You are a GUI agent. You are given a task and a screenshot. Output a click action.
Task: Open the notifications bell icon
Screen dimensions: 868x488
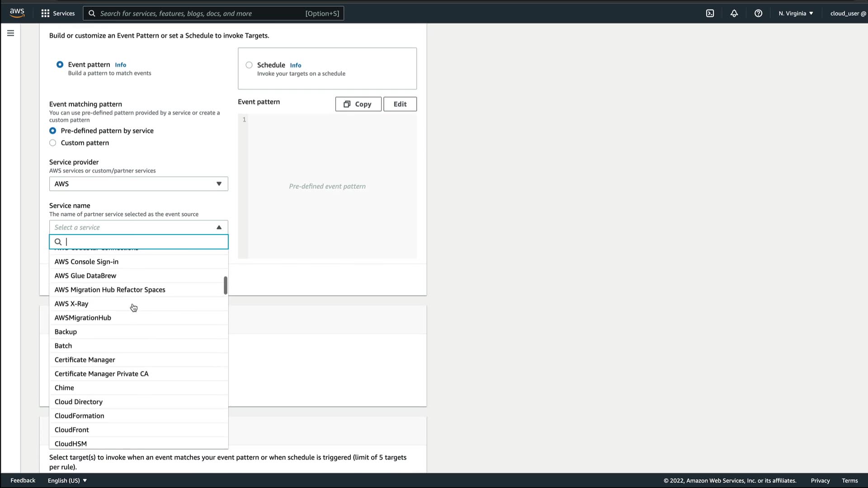734,14
